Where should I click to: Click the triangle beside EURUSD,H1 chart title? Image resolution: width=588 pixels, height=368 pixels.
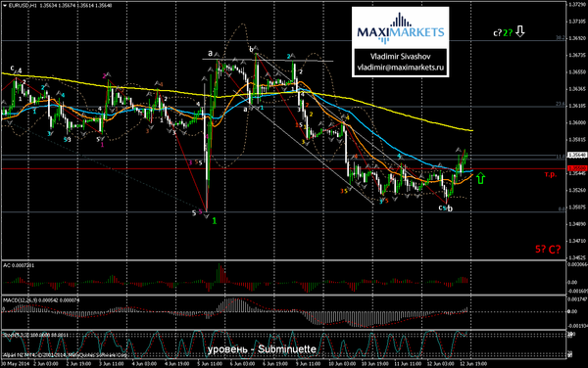pos(5,6)
